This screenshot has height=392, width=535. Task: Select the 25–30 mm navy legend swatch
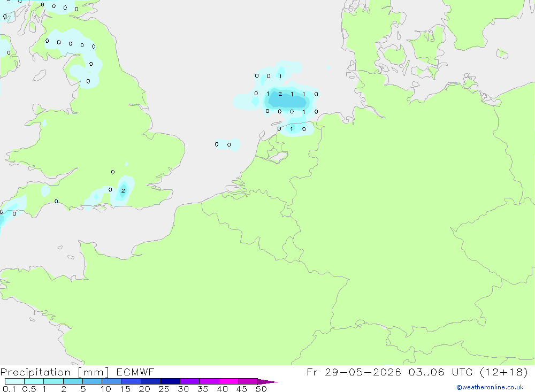point(170,381)
